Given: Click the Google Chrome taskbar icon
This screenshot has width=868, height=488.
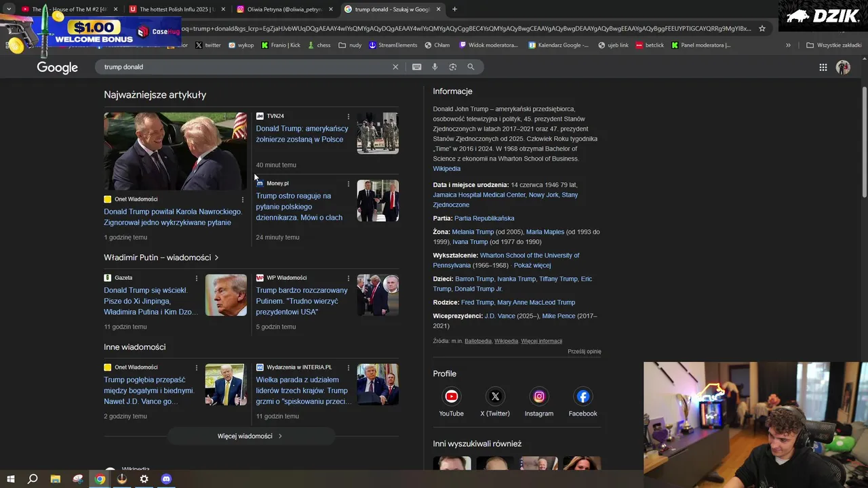Looking at the screenshot, I should click(x=100, y=479).
